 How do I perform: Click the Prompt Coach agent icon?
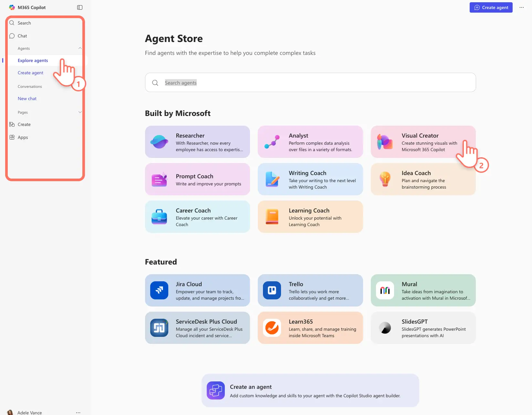pyautogui.click(x=159, y=179)
